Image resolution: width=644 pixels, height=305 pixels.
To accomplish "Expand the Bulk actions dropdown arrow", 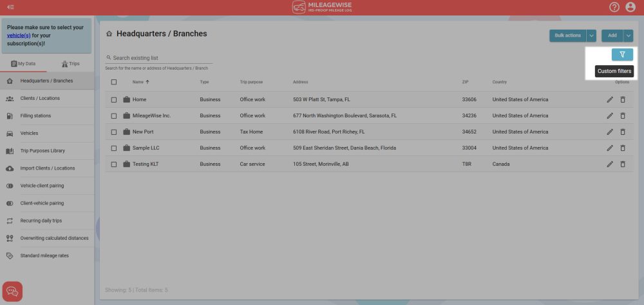I will click(591, 35).
